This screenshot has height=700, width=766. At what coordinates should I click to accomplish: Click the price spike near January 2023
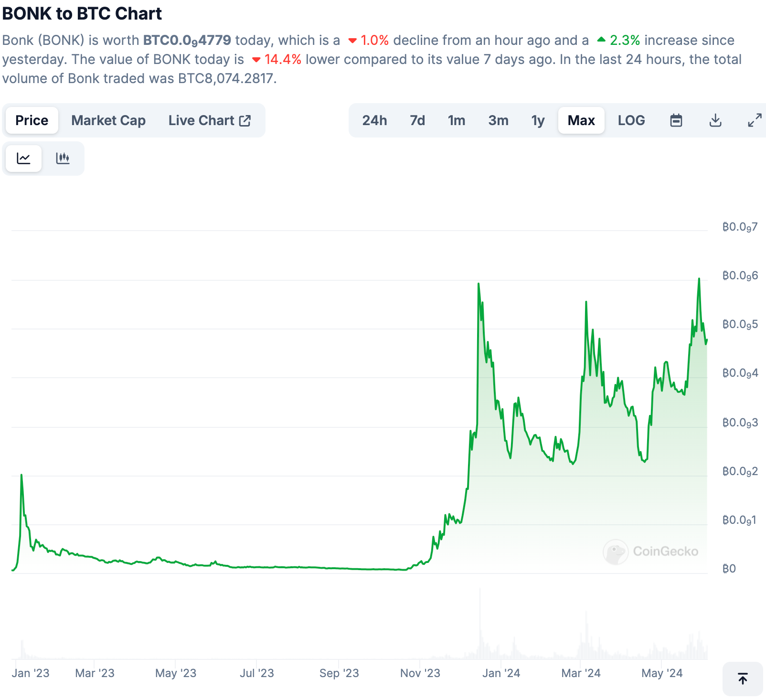coord(21,476)
